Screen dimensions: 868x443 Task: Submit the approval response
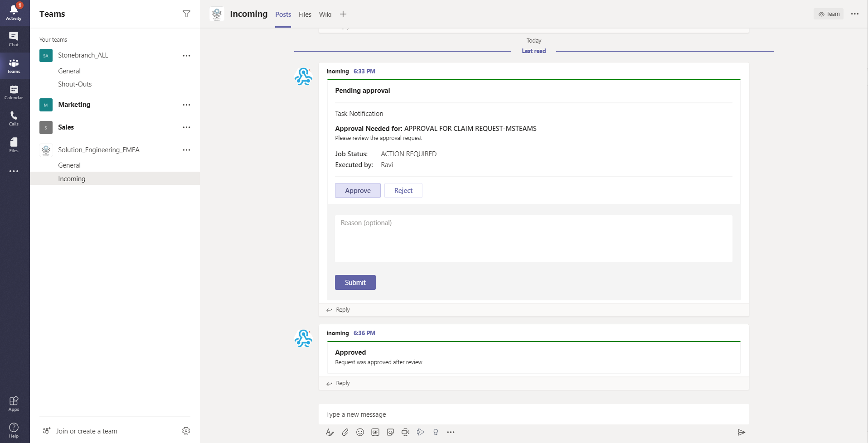[355, 283]
